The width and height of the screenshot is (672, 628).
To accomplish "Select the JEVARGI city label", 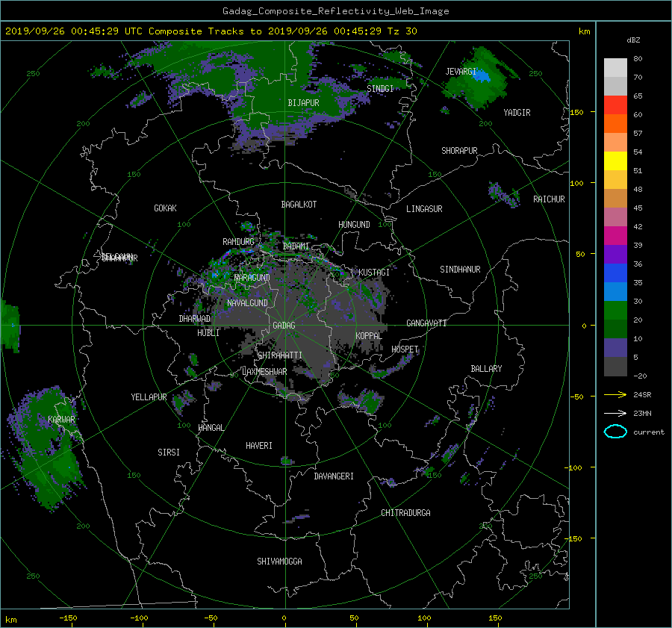I will [461, 72].
